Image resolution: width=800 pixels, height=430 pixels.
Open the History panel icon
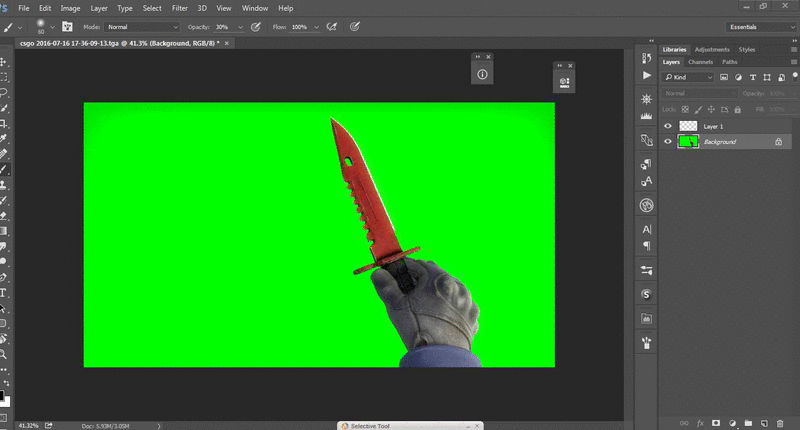[x=646, y=58]
